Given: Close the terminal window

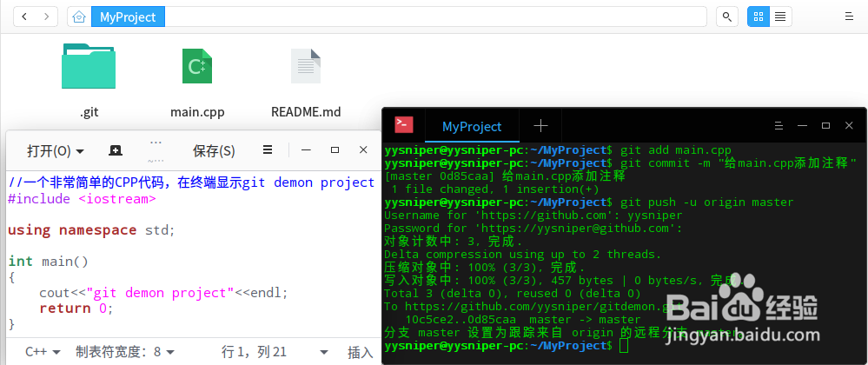Looking at the screenshot, I should pos(849,126).
